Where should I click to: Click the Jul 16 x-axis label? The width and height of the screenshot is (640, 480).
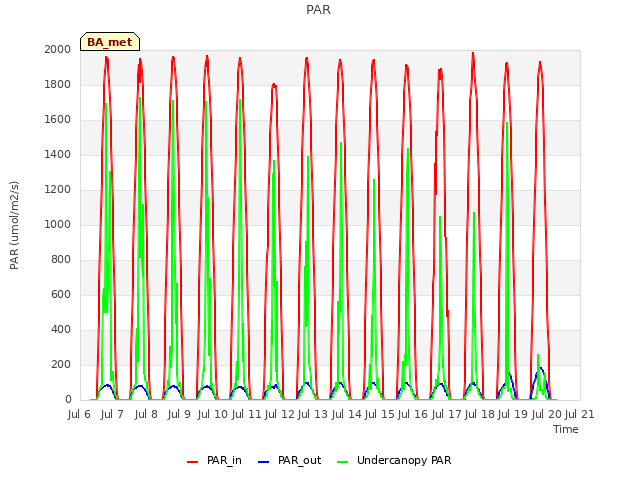click(413, 415)
